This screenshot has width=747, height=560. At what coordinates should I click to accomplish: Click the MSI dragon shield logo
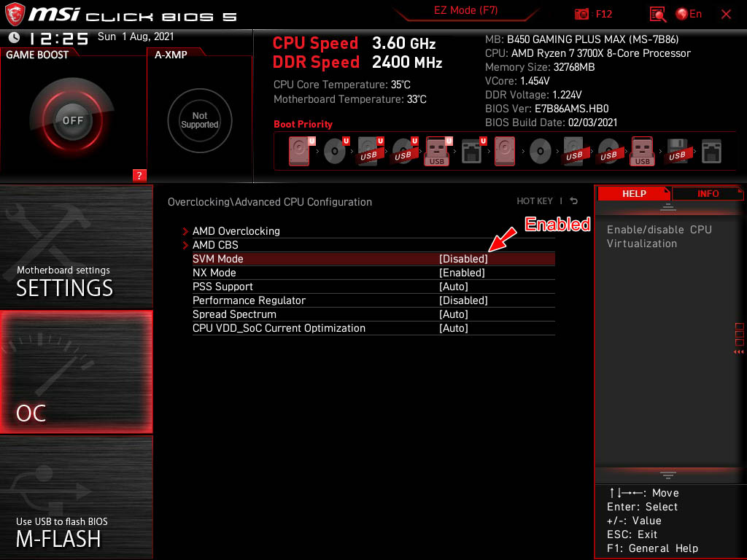pos(15,15)
